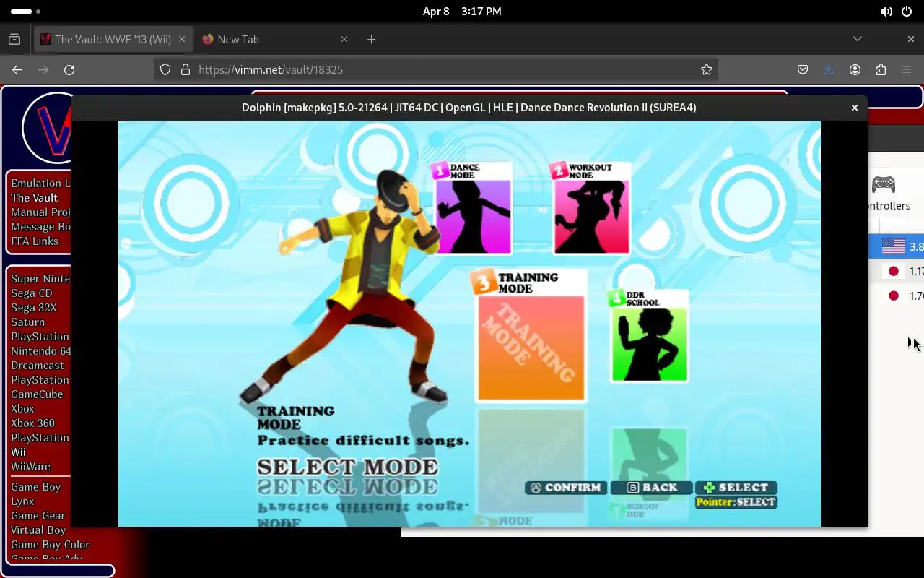Select the Dance Mode silhouette card
Image resolution: width=924 pixels, height=578 pixels.
(x=473, y=210)
